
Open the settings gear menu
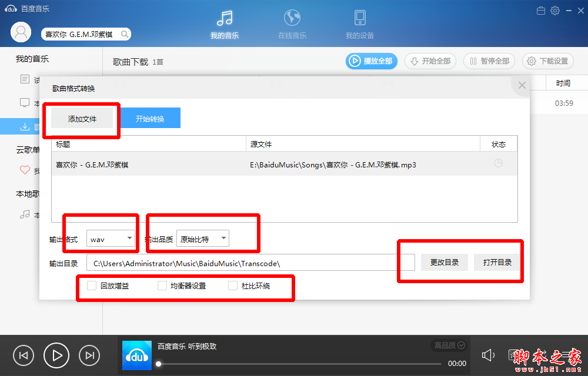coord(553,10)
